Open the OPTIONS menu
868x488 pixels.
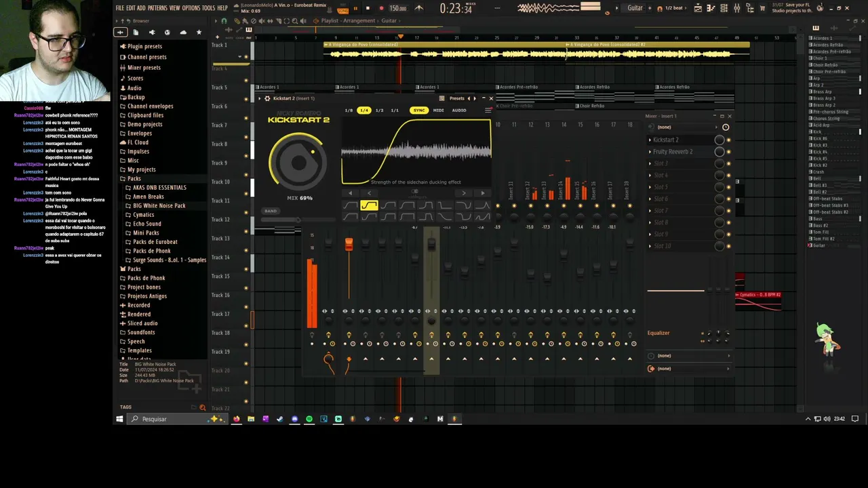191,8
